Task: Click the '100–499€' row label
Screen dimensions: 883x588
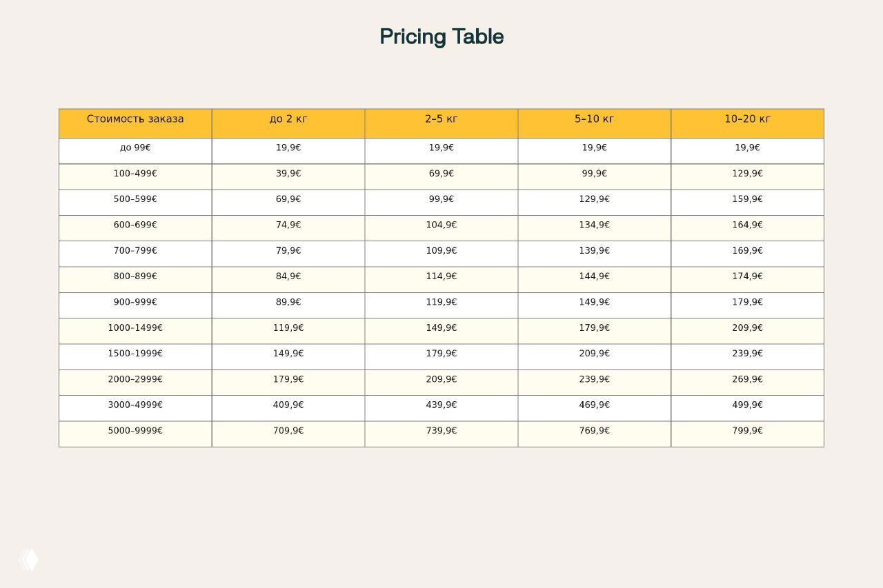Action: pos(135,174)
